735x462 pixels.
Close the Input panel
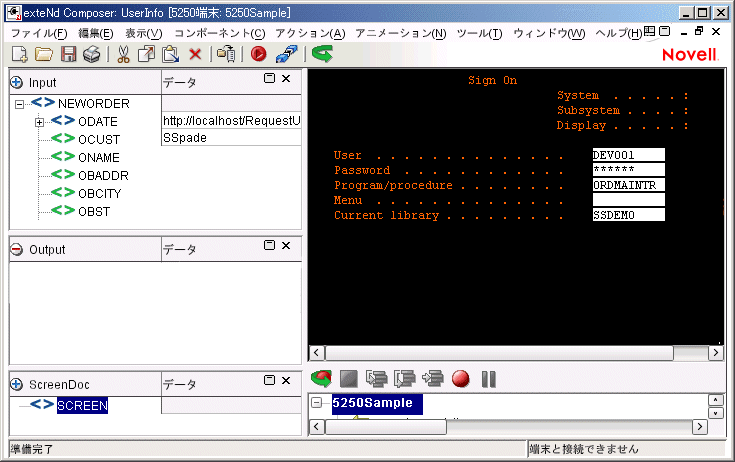click(286, 78)
